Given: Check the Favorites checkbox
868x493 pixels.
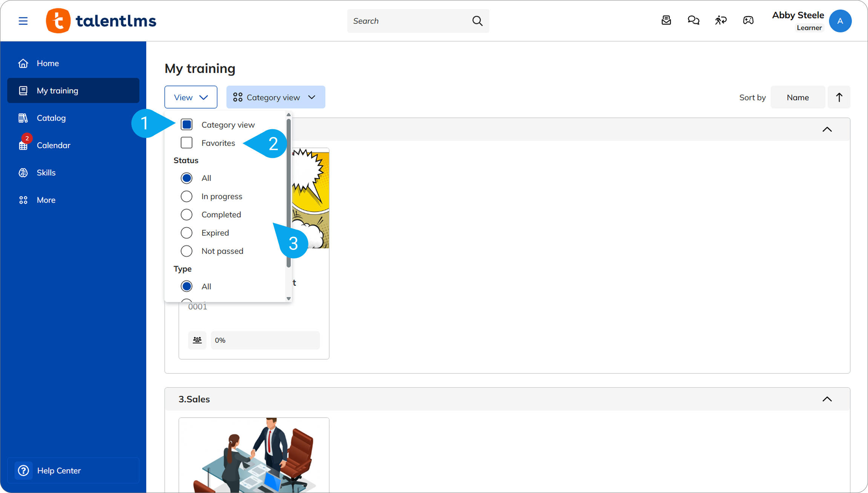Looking at the screenshot, I should (x=187, y=143).
